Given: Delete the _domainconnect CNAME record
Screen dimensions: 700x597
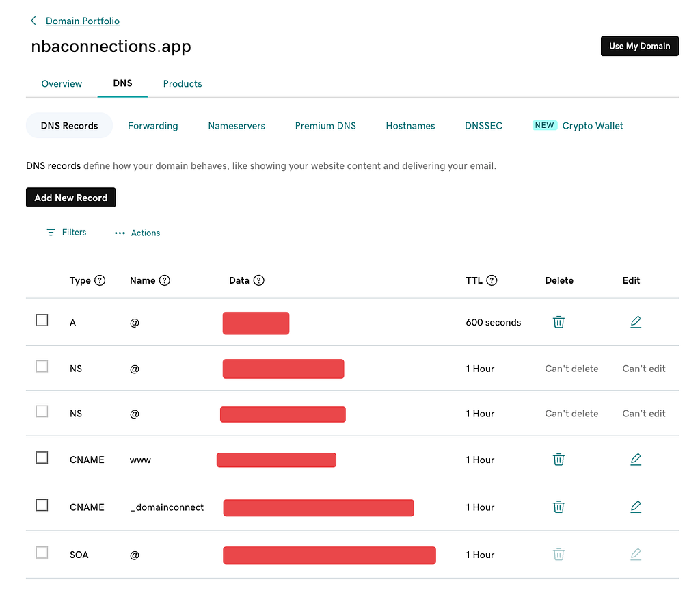Looking at the screenshot, I should [x=558, y=507].
